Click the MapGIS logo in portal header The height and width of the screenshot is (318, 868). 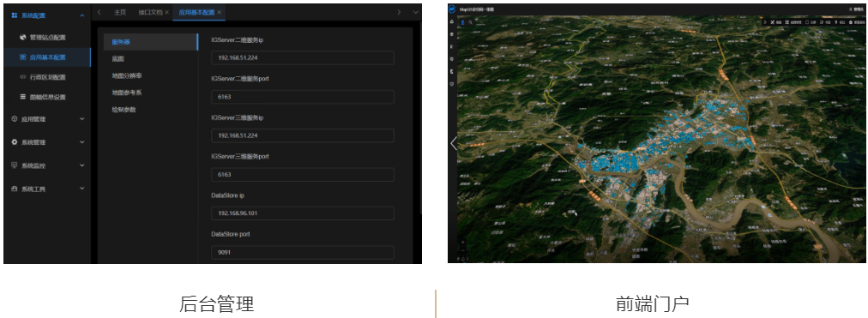(x=452, y=9)
